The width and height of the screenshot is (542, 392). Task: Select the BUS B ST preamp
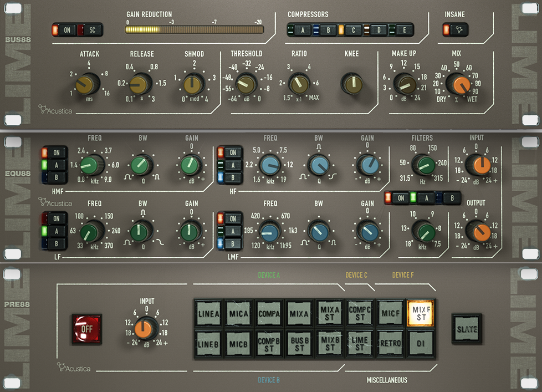coord(299,344)
